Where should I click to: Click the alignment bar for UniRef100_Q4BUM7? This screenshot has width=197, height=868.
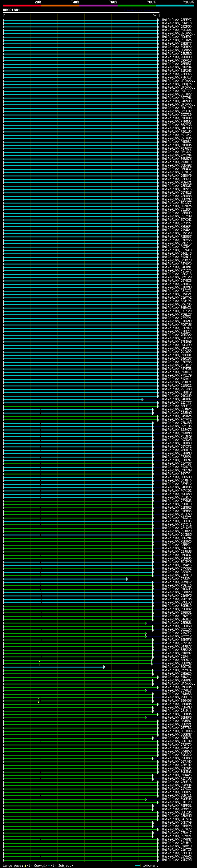[73, 399]
